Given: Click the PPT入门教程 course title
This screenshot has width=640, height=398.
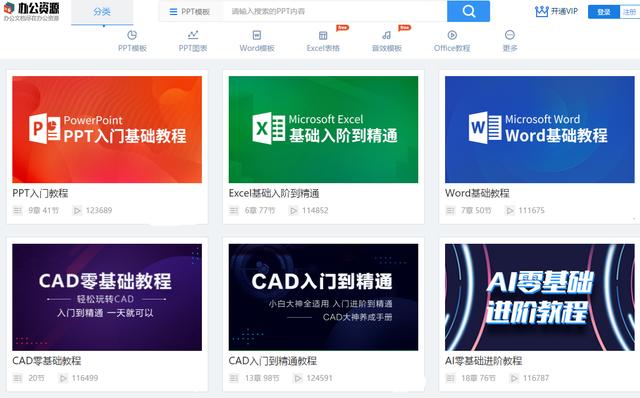Looking at the screenshot, I should click(40, 193).
